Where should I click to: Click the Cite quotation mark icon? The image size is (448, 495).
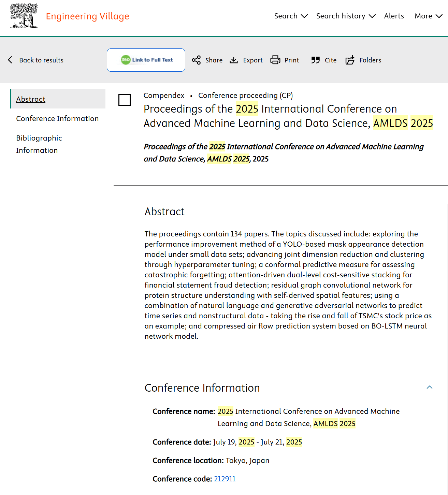point(316,60)
